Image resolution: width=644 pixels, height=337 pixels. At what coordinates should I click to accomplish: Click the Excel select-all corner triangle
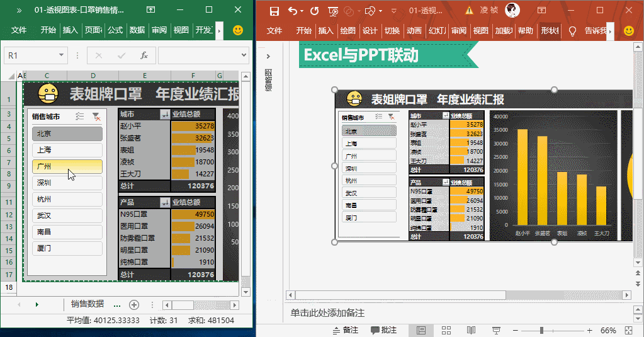(x=11, y=76)
